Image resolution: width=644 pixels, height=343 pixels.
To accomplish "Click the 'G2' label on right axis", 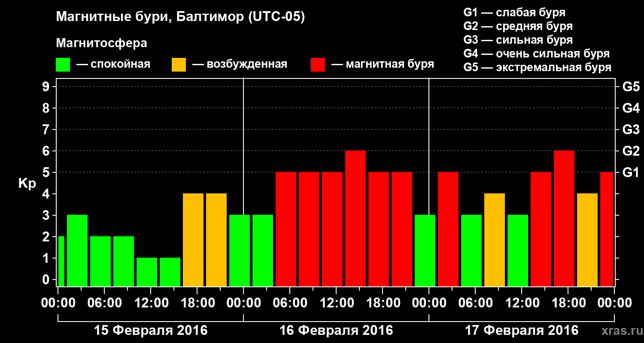I will click(x=631, y=151).
